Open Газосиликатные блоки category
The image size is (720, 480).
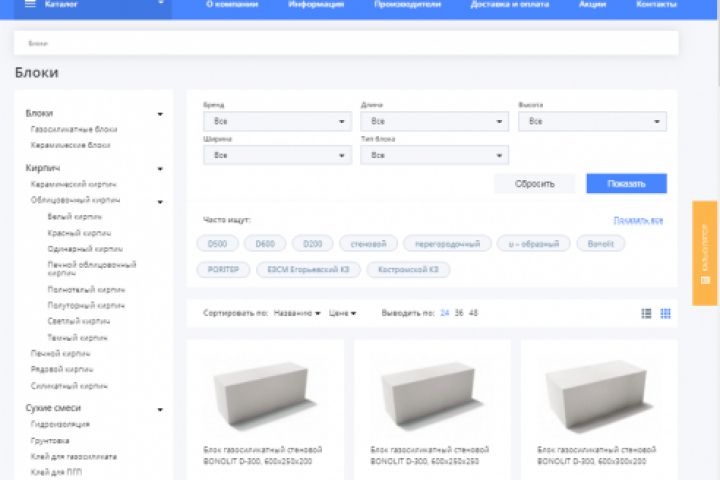point(74,130)
